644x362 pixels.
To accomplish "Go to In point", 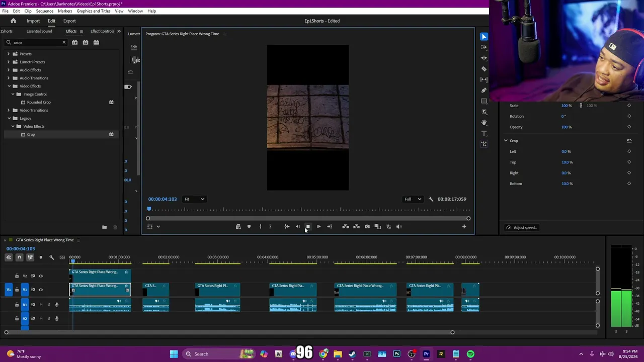I will pyautogui.click(x=287, y=227).
